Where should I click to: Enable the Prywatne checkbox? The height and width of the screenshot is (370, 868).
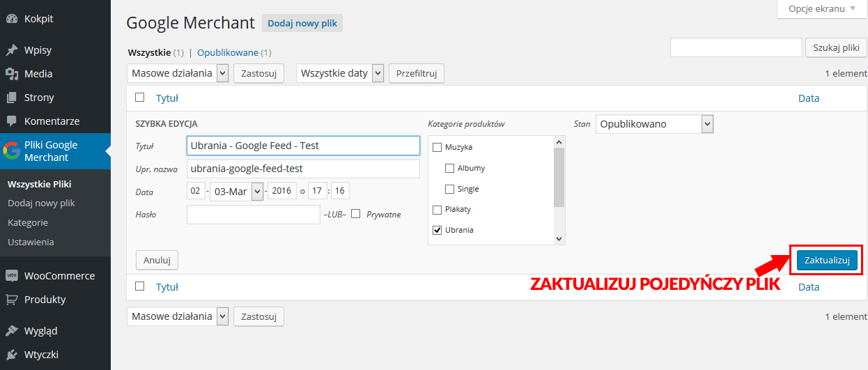[x=356, y=214]
